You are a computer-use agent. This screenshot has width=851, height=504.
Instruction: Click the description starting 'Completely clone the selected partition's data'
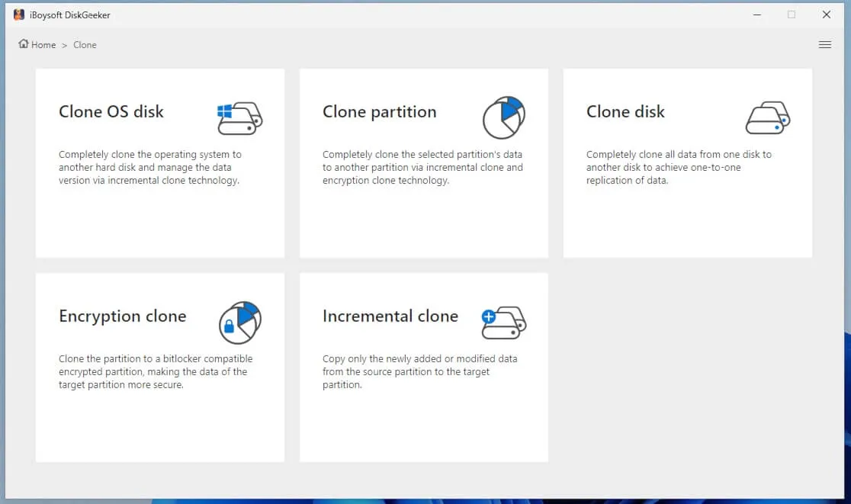click(x=422, y=167)
